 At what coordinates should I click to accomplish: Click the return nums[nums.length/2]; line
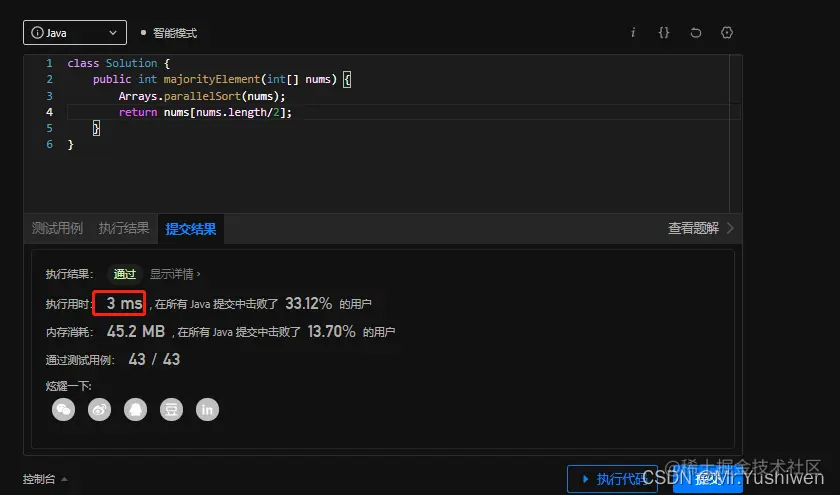pyautogui.click(x=205, y=112)
